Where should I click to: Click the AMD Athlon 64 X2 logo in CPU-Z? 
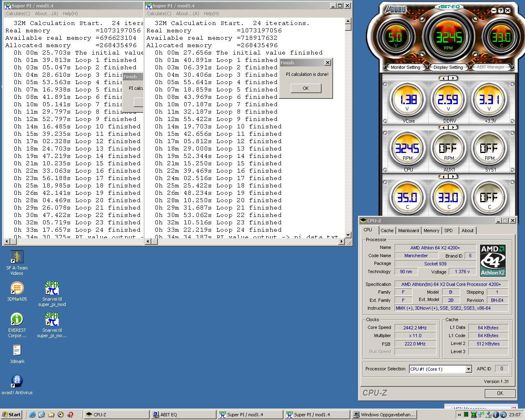pyautogui.click(x=493, y=260)
